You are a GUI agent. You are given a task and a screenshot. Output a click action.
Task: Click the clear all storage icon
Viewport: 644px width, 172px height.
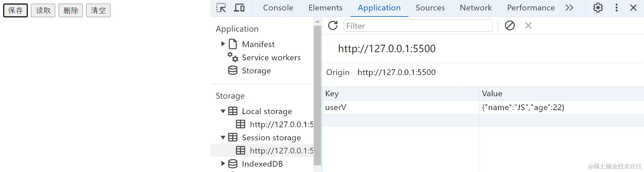click(510, 26)
